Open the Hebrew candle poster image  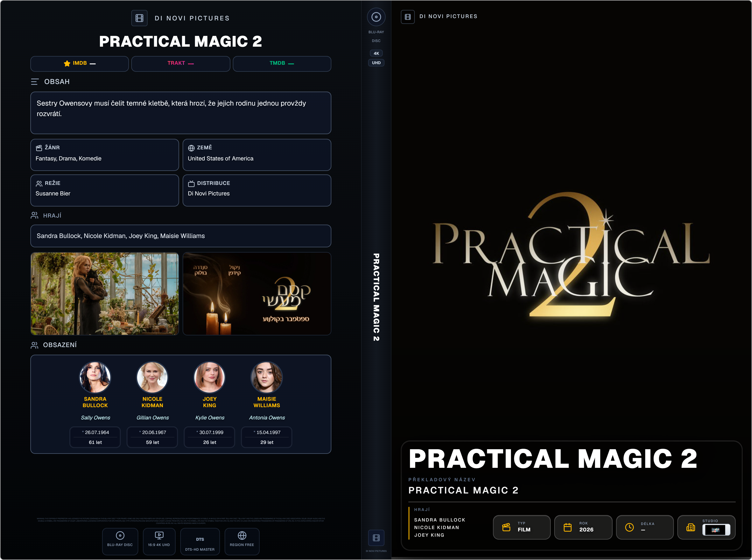257,294
